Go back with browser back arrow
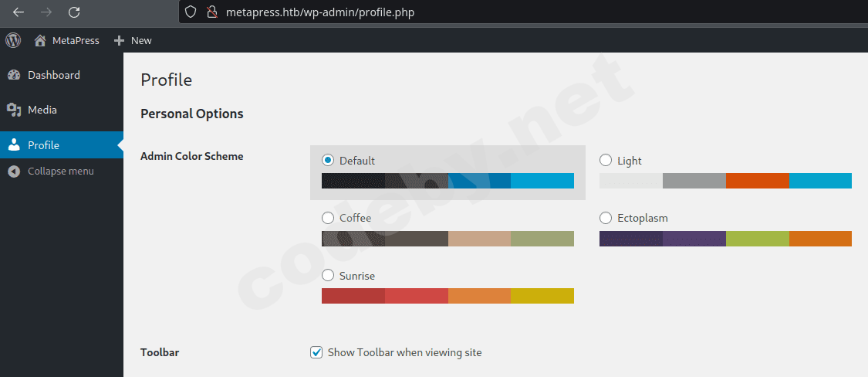 tap(18, 12)
